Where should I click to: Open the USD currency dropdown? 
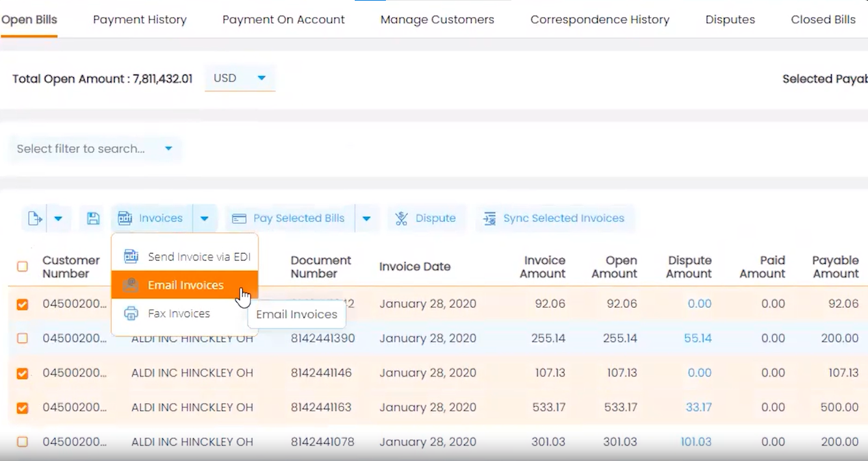pos(240,78)
